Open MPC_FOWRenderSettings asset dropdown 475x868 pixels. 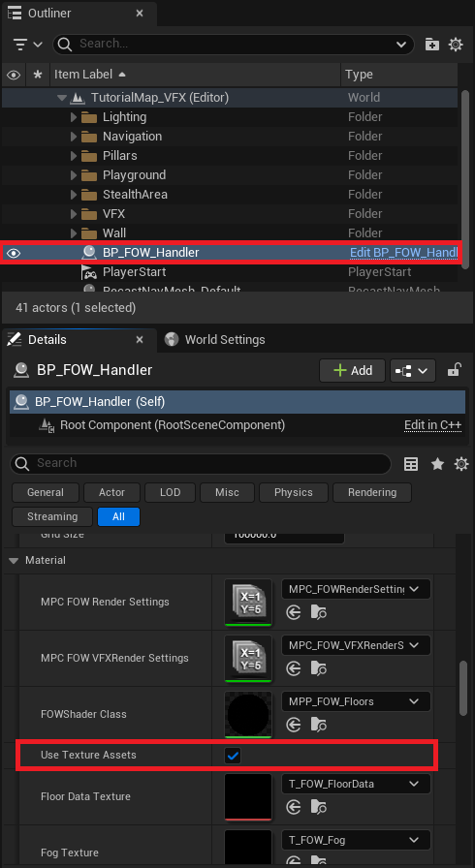(356, 590)
